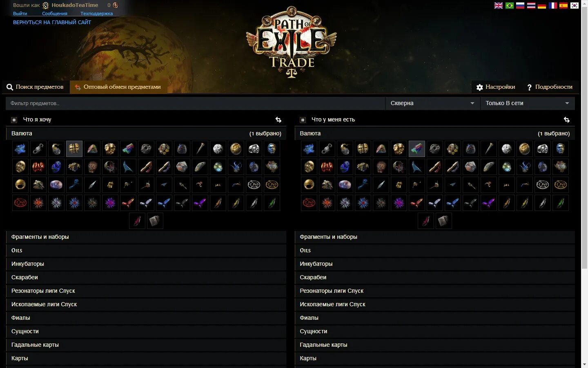The image size is (588, 368).
Task: Expand Инкубаторы in the want panel
Action: (146, 264)
